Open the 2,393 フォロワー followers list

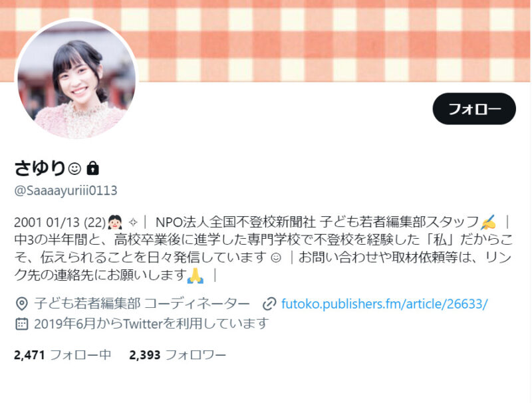point(178,355)
